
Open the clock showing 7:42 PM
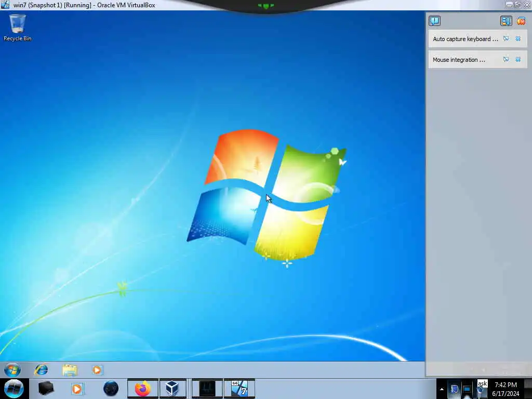pyautogui.click(x=506, y=389)
